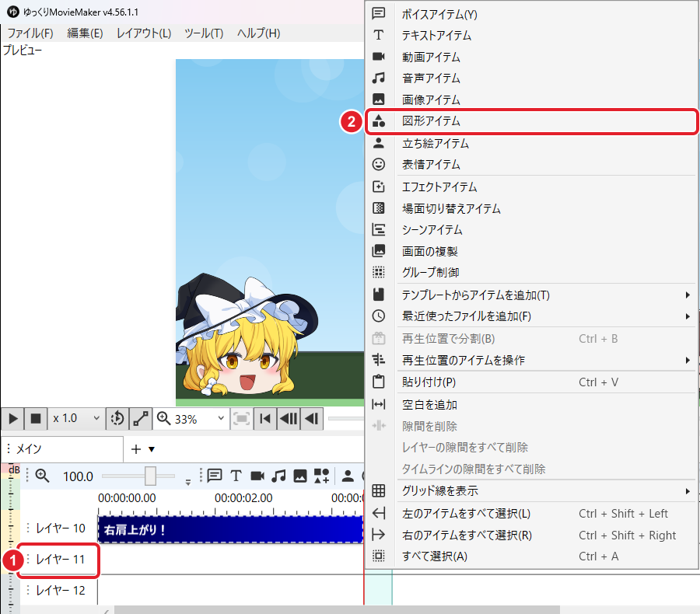The height and width of the screenshot is (614, 700).
Task: Choose 右のアイテムをすべて選択(R) menu entry
Action: [531, 535]
